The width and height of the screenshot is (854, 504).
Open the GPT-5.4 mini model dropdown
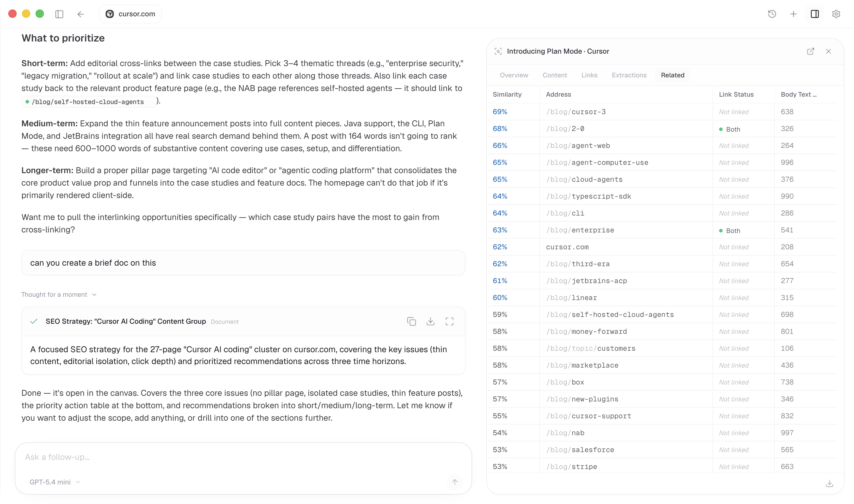pos(55,482)
